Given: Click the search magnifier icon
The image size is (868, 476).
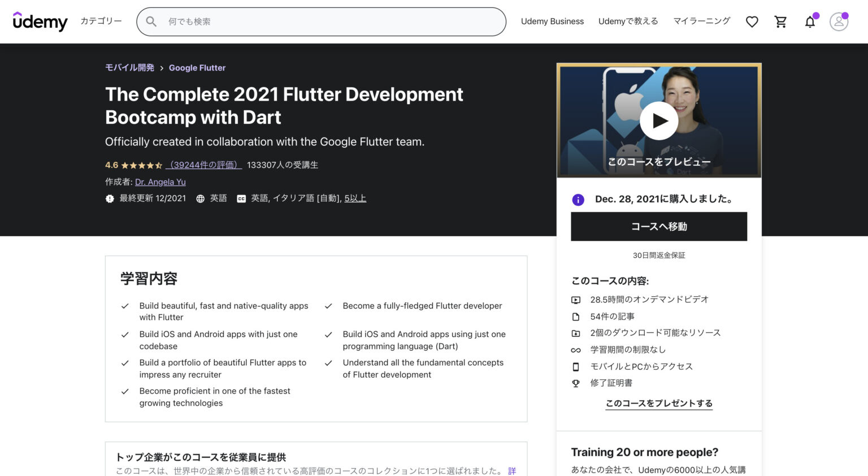Looking at the screenshot, I should tap(151, 21).
